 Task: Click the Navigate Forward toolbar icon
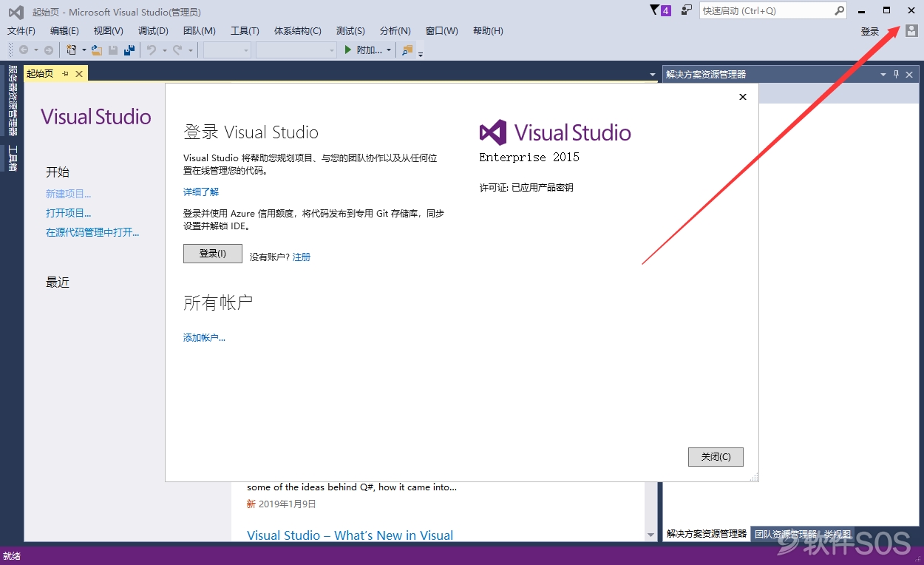(x=49, y=50)
